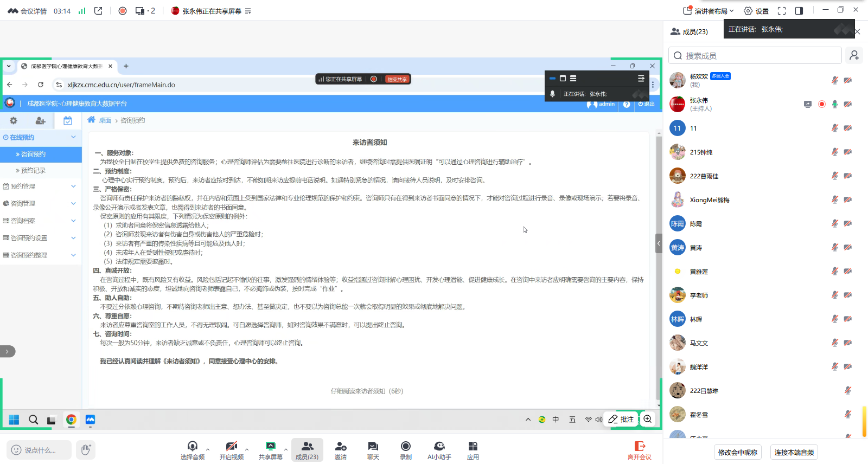Click the turn on video (开启视频) button
The height and width of the screenshot is (464, 868).
(x=232, y=450)
